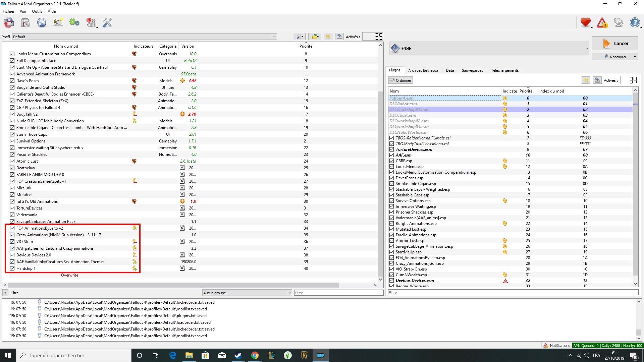The height and width of the screenshot is (362, 644).
Task: Click the mod list Filtre input field
Action: pyautogui.click(x=338, y=293)
